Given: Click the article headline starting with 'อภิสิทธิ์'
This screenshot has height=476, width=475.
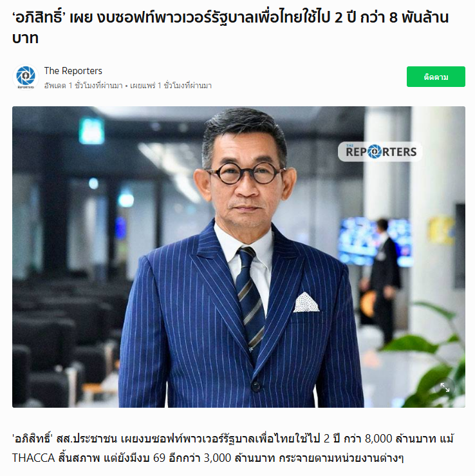Looking at the screenshot, I should pos(230,28).
